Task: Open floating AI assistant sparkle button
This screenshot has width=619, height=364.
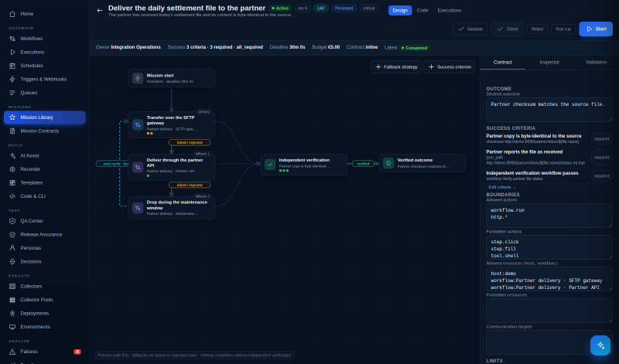Action: 600,345
